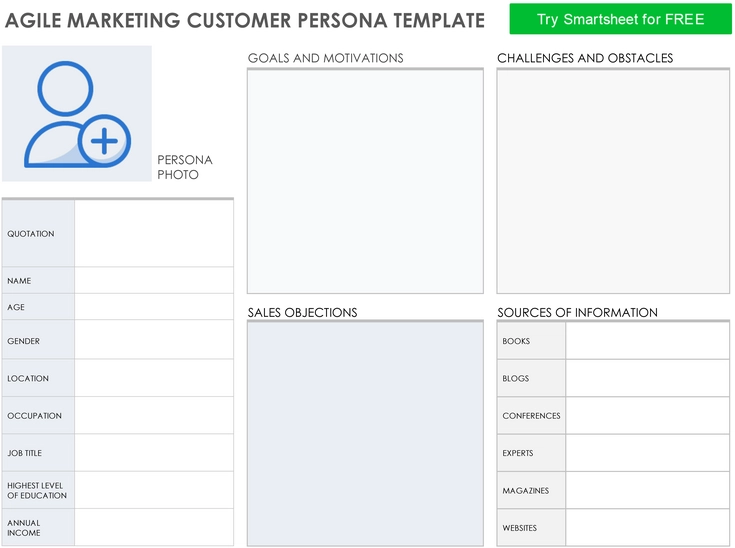Select the EXPERTS label cell

[x=531, y=453]
